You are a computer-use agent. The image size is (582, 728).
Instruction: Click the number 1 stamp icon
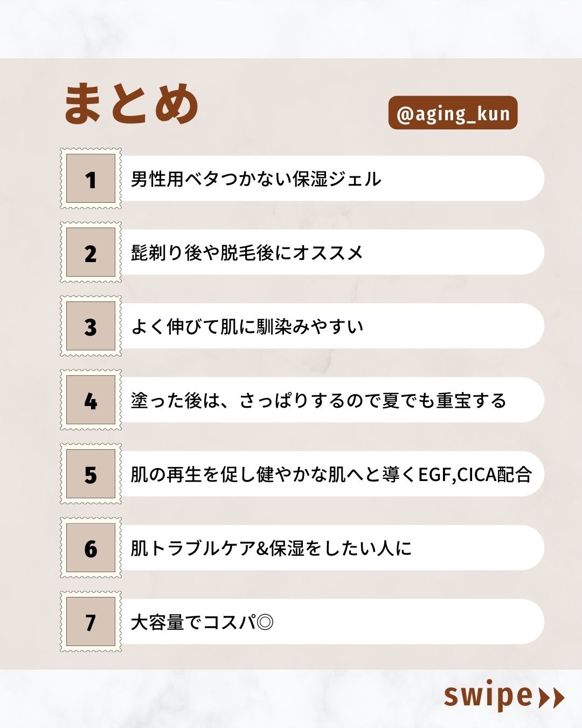[x=91, y=178]
